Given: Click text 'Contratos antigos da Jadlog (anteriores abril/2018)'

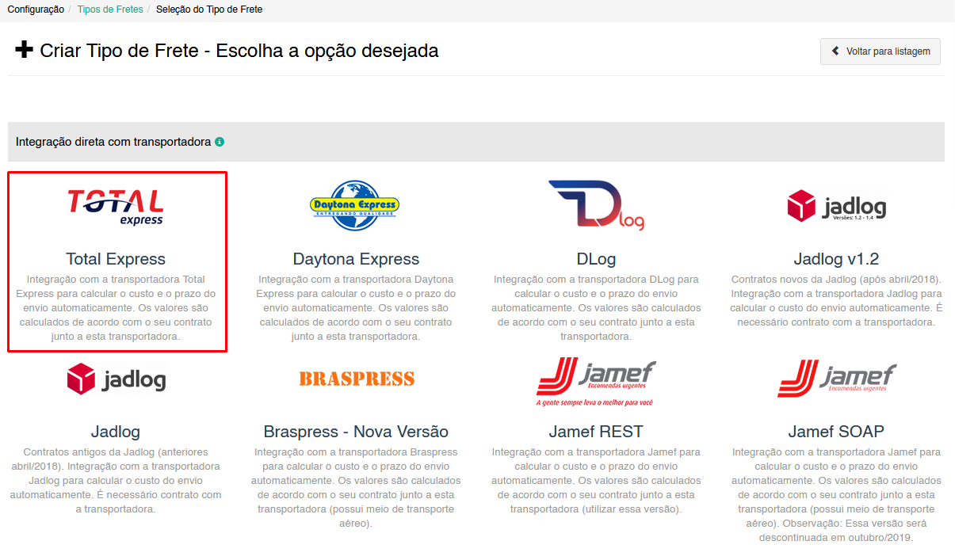Looking at the screenshot, I should (116, 459).
